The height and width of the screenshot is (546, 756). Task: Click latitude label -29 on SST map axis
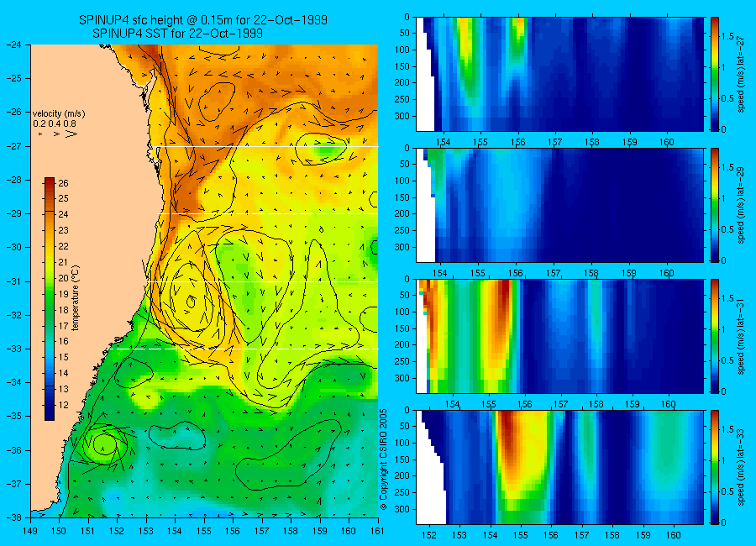tap(13, 213)
